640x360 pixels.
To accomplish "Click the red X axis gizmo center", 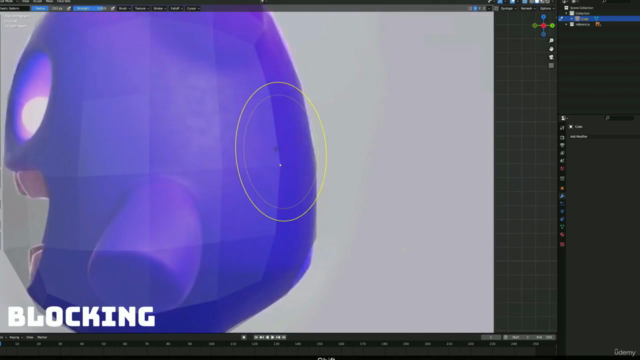I will click(543, 26).
